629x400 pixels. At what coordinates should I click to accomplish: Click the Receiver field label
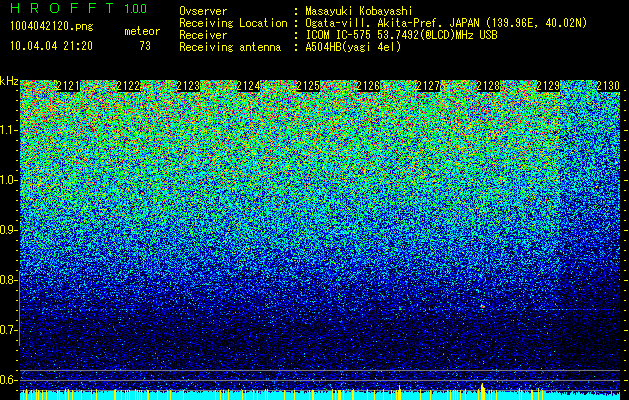[x=203, y=35]
